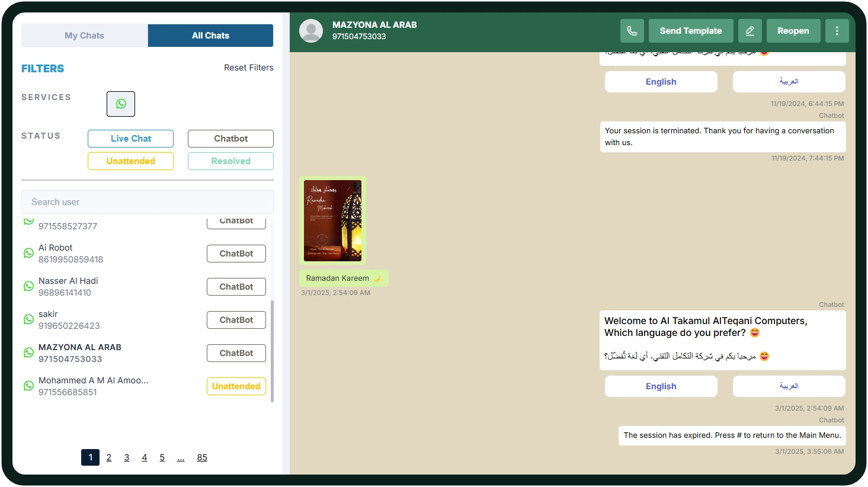The width and height of the screenshot is (868, 487).
Task: Click WhatsApp icon beside Ai Robot
Action: pyautogui.click(x=28, y=253)
